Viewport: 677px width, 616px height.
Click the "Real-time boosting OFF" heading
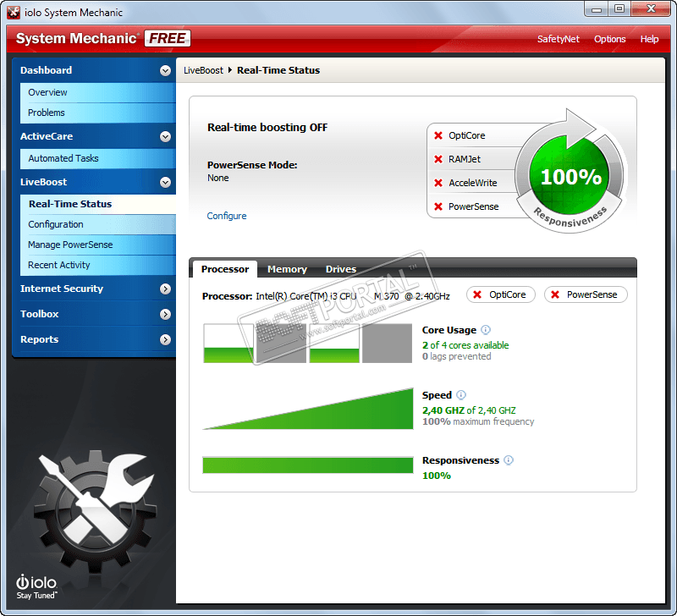(267, 128)
